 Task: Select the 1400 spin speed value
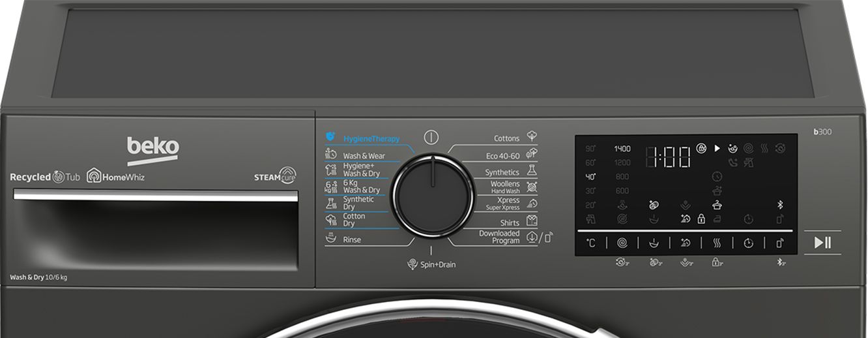pyautogui.click(x=622, y=149)
